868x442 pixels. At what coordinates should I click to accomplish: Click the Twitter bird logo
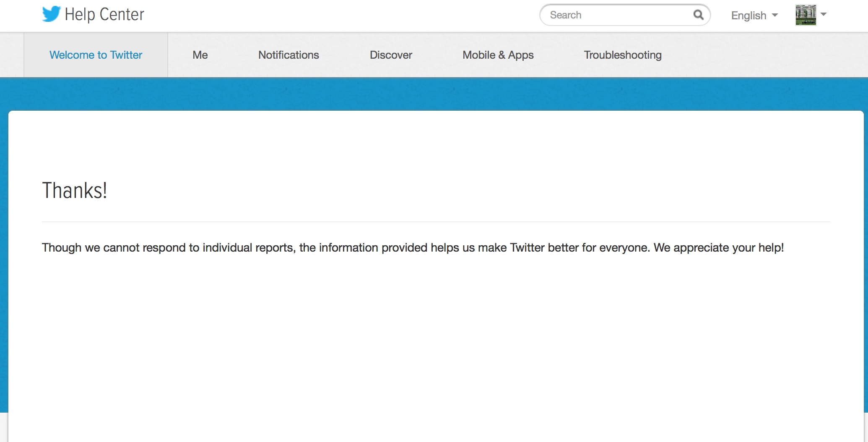click(x=50, y=14)
